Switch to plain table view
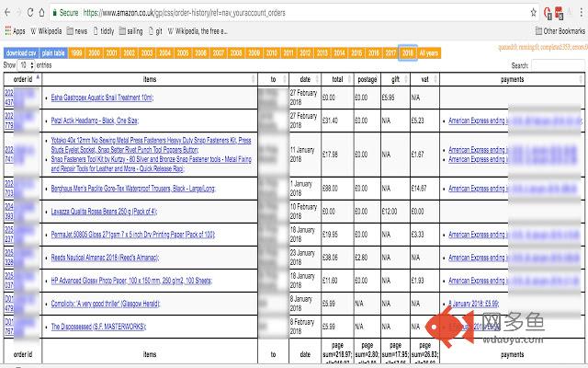Screen dimensions: 588x368 point(53,53)
